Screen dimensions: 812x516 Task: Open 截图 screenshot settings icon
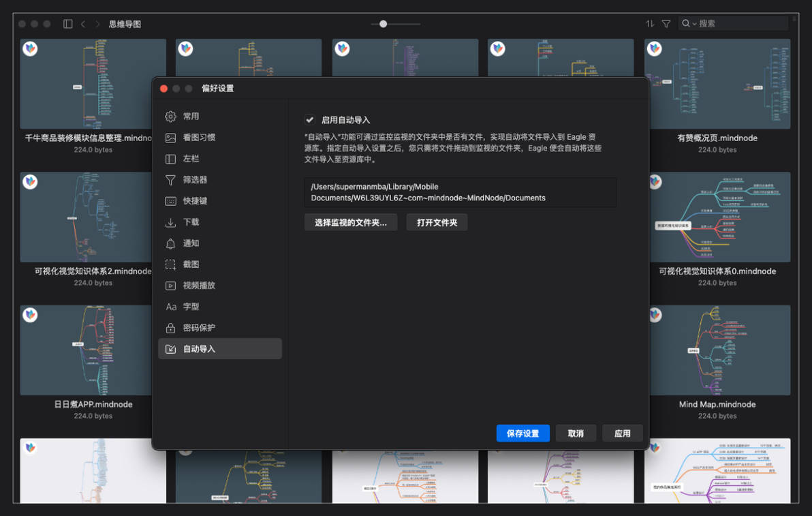tap(170, 264)
